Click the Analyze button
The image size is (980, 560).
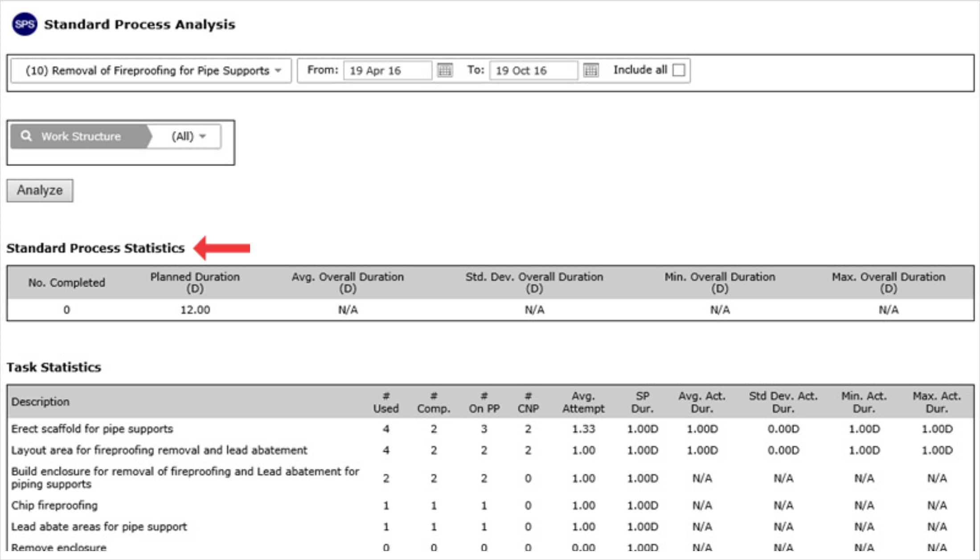pos(40,190)
